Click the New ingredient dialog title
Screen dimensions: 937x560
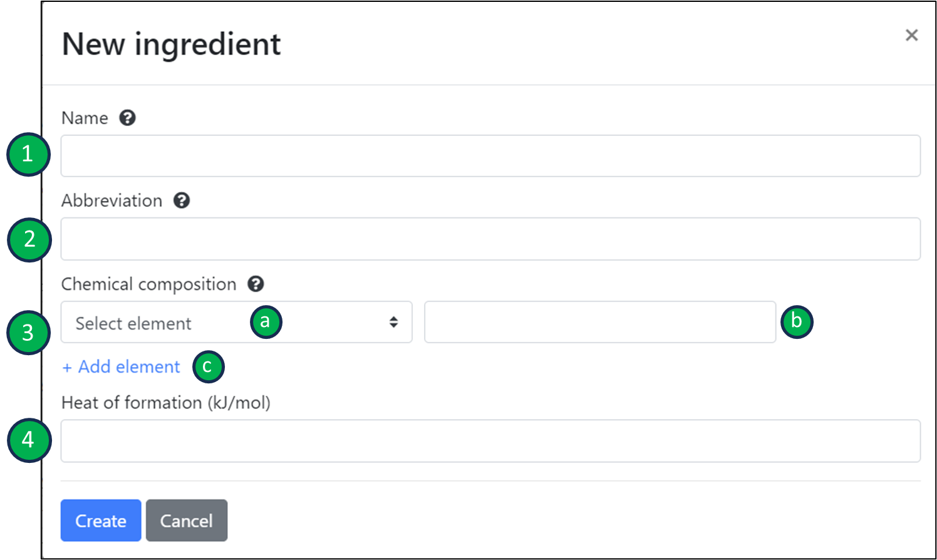(172, 44)
